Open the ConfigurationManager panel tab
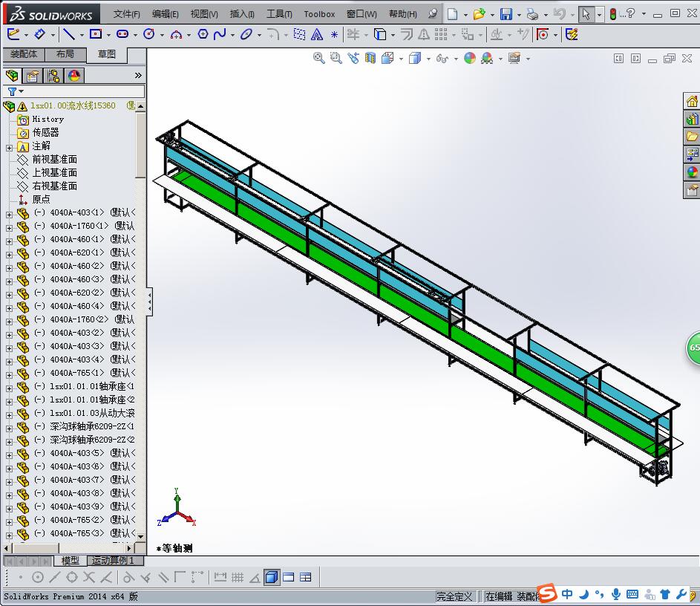The height and width of the screenshot is (606, 700). click(53, 76)
